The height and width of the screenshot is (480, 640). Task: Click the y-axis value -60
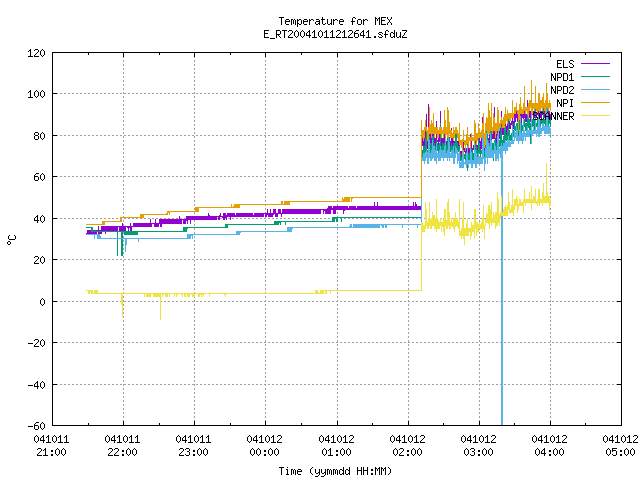pyautogui.click(x=36, y=426)
